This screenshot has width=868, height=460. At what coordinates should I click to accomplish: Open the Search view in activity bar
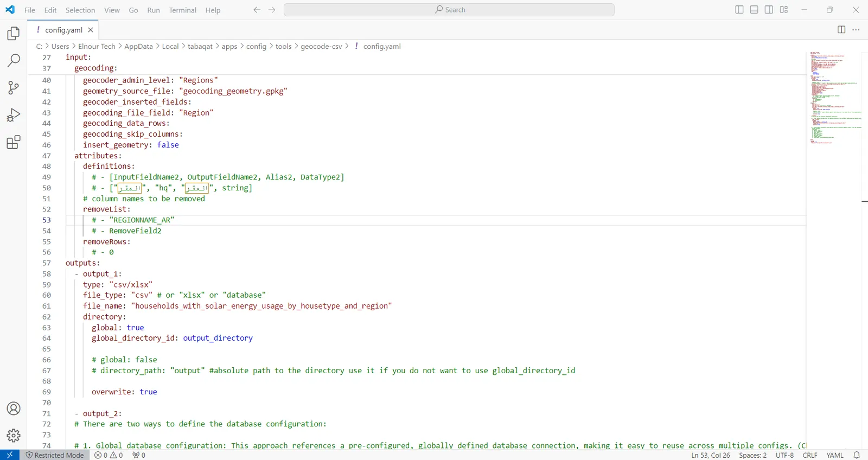[14, 60]
